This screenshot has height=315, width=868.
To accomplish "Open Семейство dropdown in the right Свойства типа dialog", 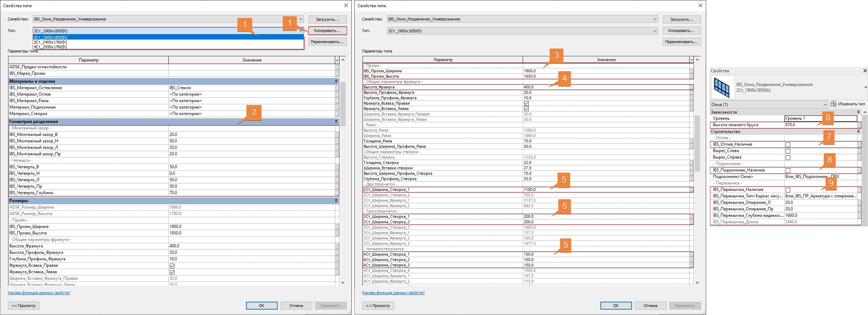I will 655,19.
